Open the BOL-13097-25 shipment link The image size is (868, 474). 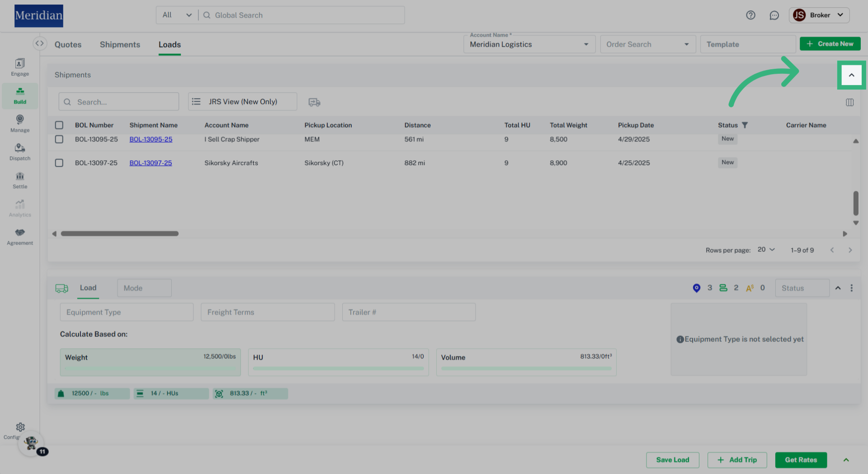(x=151, y=163)
